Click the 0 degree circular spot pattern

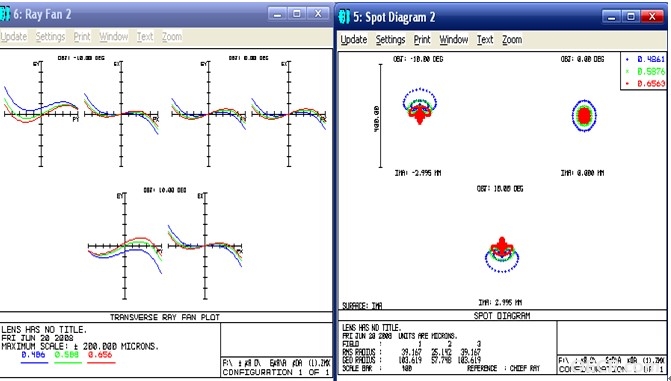tap(584, 116)
